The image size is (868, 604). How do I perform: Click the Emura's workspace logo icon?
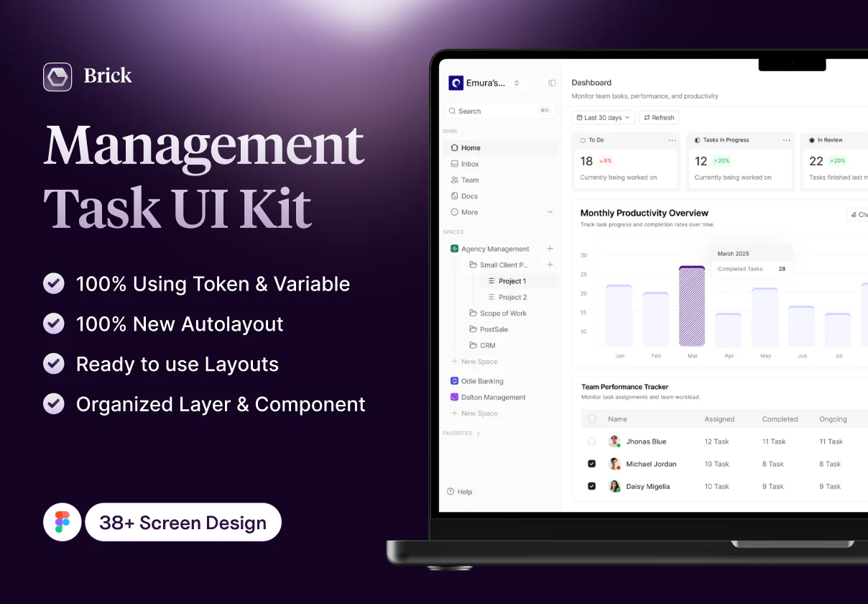point(455,83)
